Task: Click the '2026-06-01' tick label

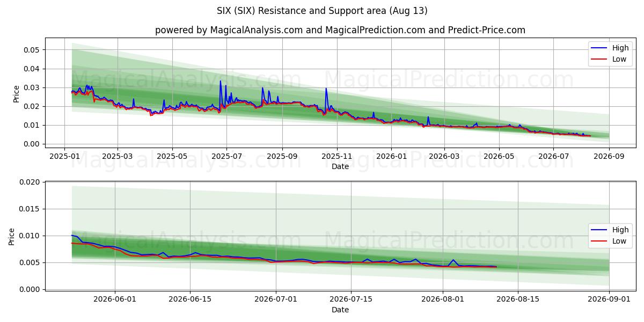Action: click(115, 299)
